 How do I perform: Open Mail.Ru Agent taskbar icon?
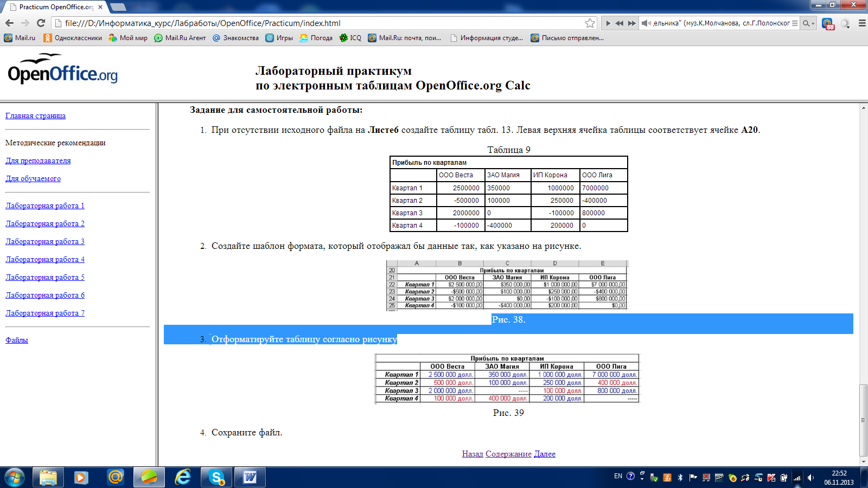(115, 478)
